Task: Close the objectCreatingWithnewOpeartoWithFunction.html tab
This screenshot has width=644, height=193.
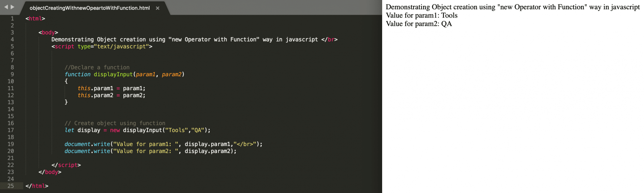Action: (x=157, y=8)
